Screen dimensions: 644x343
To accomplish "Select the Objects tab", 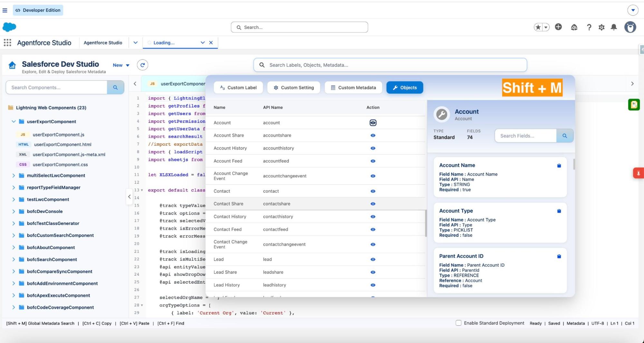I will (405, 88).
